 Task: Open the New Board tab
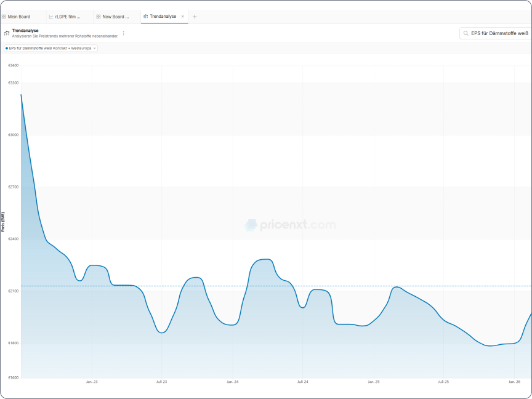point(115,17)
